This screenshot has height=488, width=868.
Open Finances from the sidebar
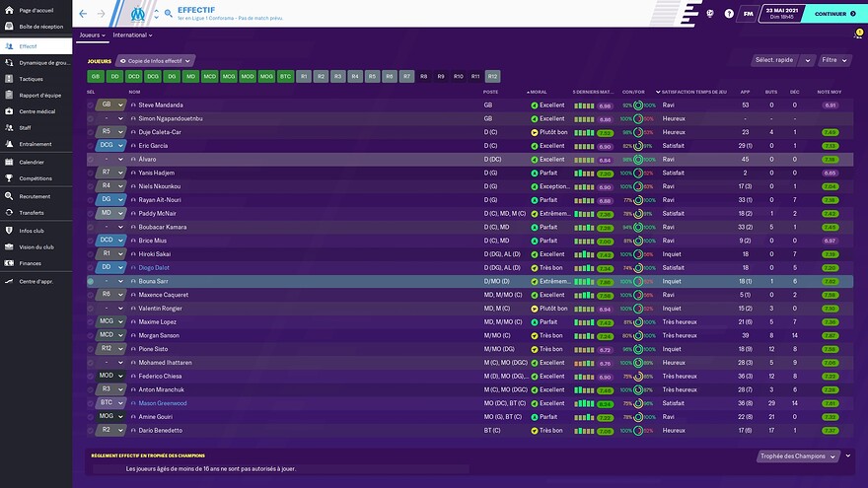coord(30,263)
